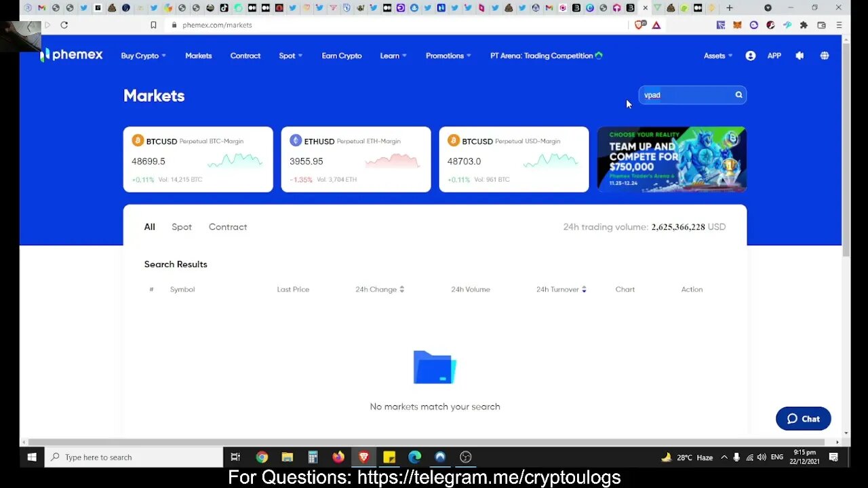Image resolution: width=868 pixels, height=488 pixels.
Task: Open the Buy Crypto dropdown
Action: (x=143, y=56)
